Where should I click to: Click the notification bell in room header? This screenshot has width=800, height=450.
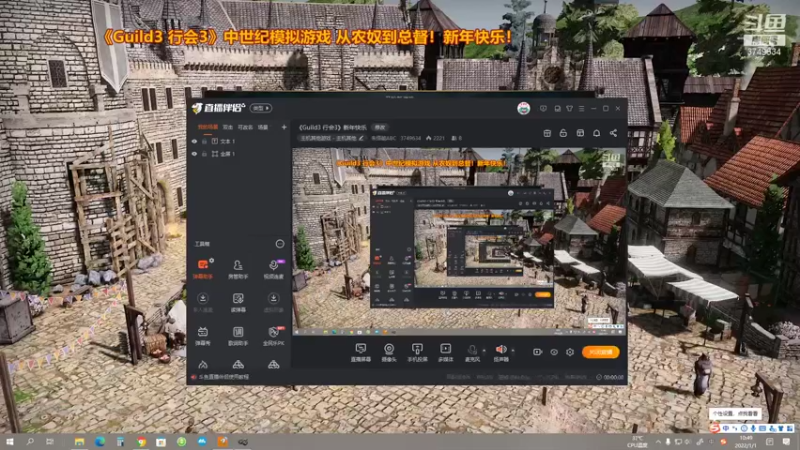click(596, 133)
